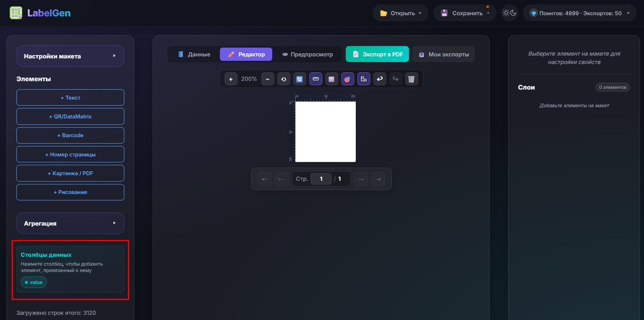Click the trash bin icon
Viewport: 644px width, 320px height.
point(411,79)
